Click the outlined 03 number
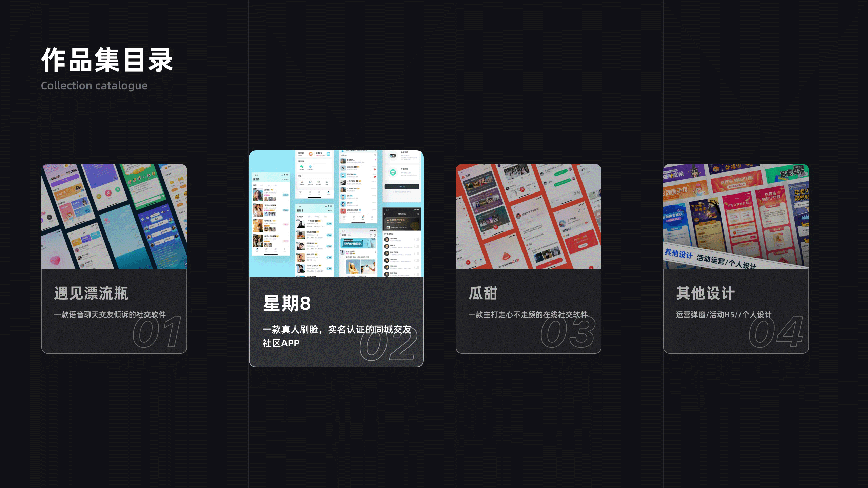Viewport: 868px width, 488px height. 568,332
